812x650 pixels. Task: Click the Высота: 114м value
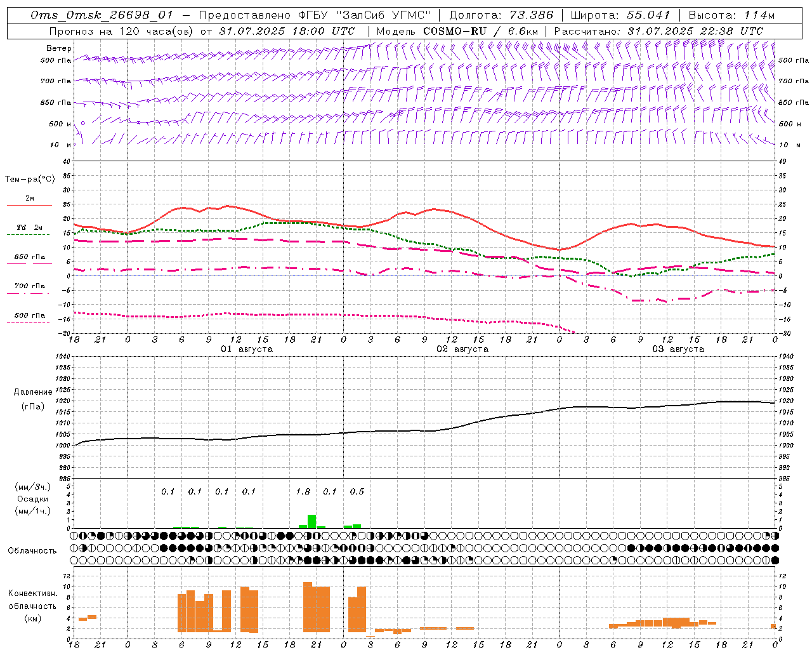pyautogui.click(x=731, y=15)
